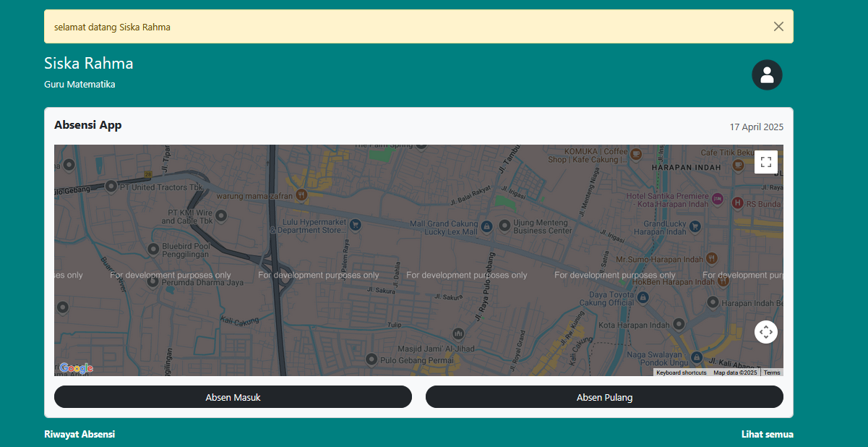Open the Lihat semua link

767,434
